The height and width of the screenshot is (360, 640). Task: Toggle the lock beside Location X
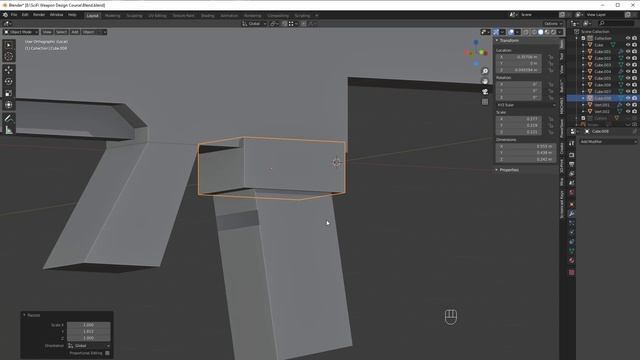click(x=551, y=57)
